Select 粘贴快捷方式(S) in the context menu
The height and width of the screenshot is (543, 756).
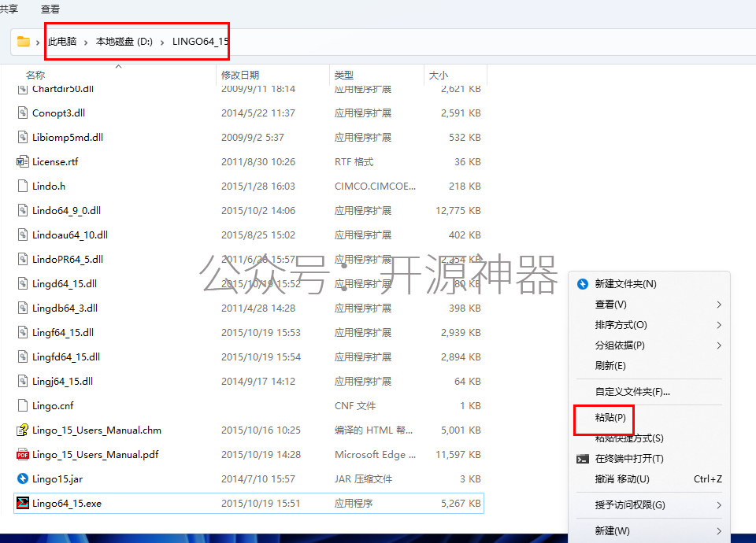[629, 438]
